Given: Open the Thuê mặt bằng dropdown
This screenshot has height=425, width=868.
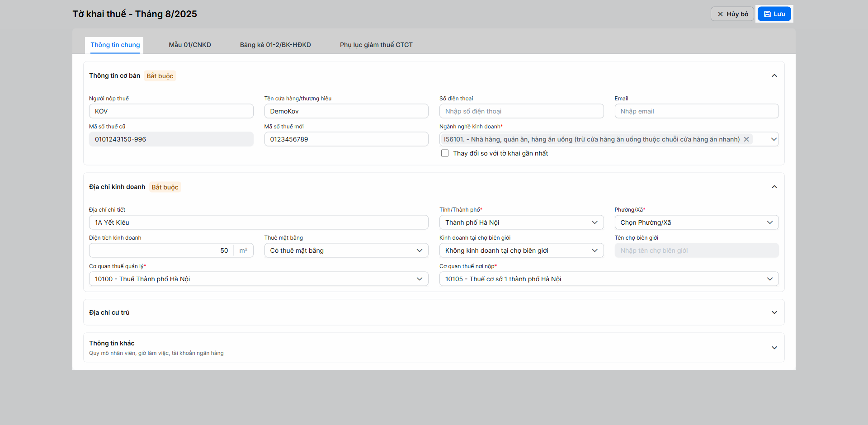Looking at the screenshot, I should click(x=346, y=250).
